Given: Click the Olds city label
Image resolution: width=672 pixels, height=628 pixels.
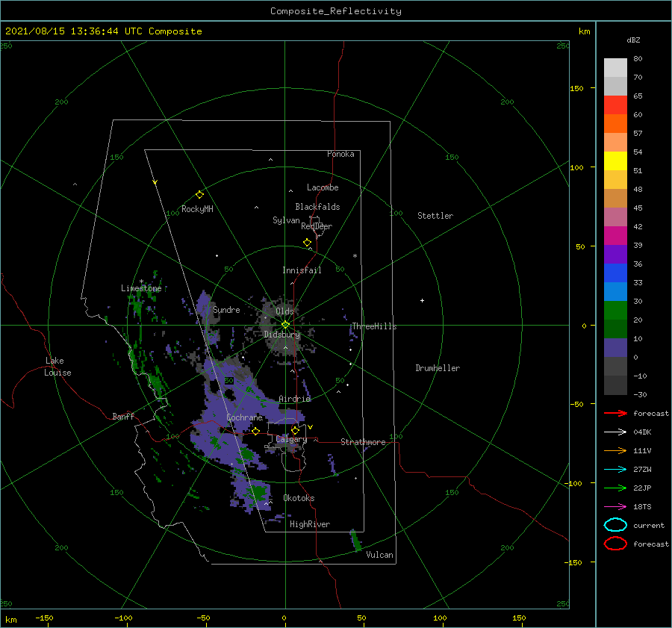Looking at the screenshot, I should point(284,311).
